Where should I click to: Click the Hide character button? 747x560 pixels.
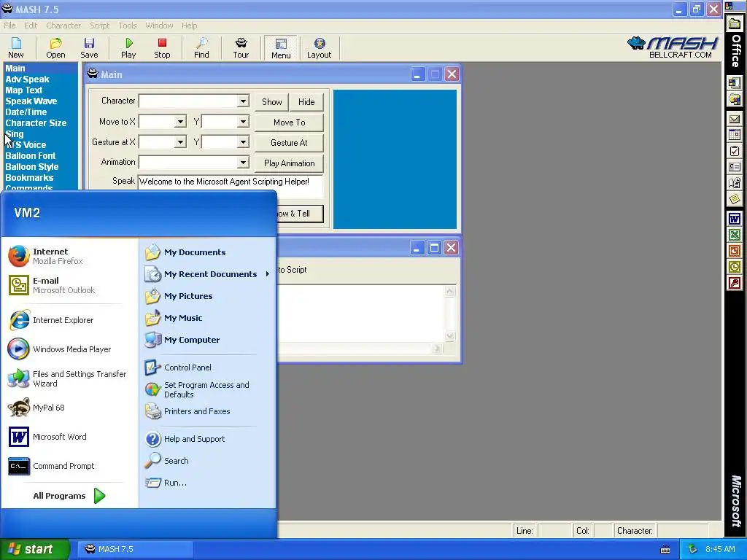pyautogui.click(x=306, y=102)
